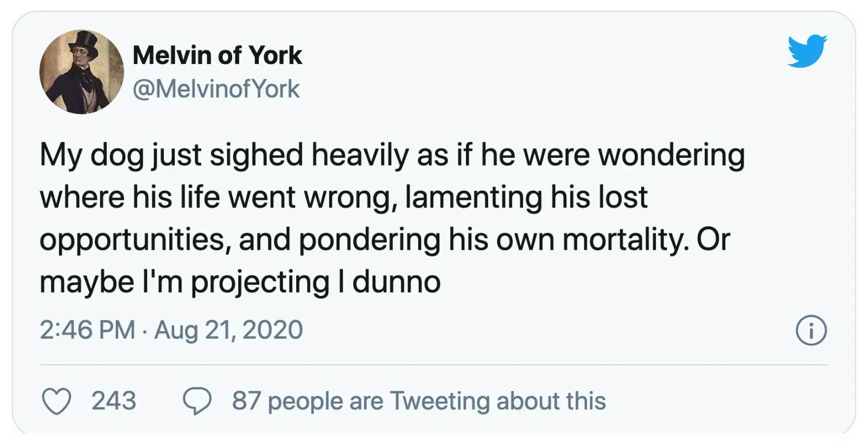Click the line "where his life went wrong"
Viewport: 868px width, 443px height.
[x=343, y=197]
